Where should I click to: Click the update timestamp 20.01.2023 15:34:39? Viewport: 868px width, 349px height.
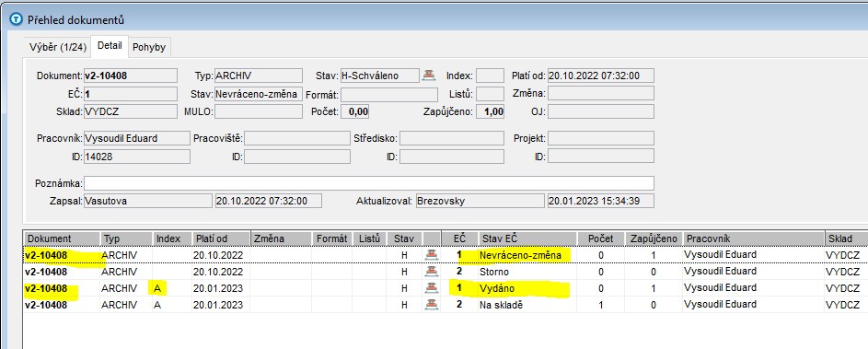point(601,201)
